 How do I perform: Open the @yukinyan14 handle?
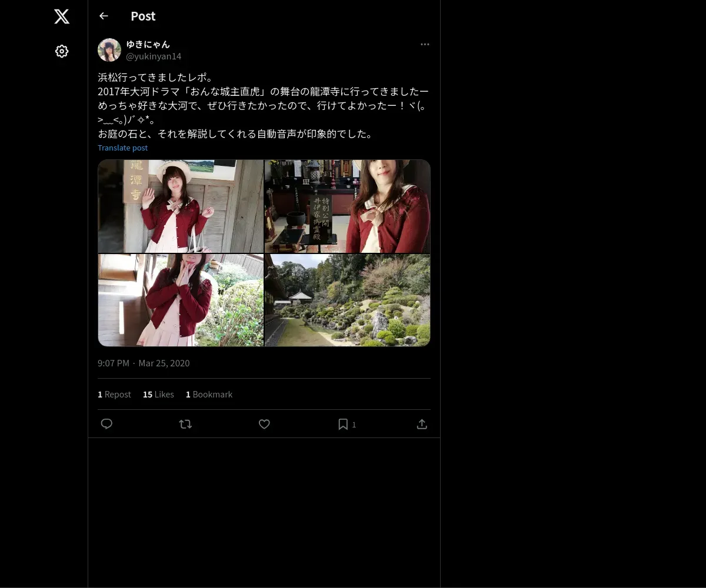[154, 56]
